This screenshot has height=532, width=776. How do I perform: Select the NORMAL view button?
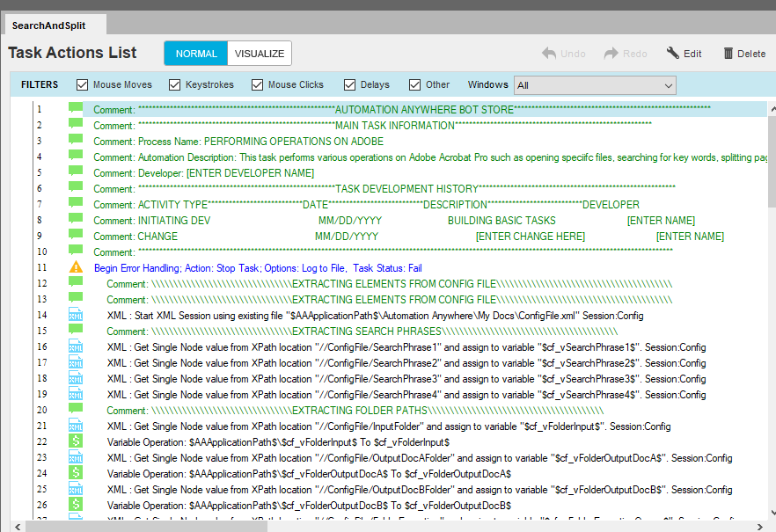(x=196, y=54)
